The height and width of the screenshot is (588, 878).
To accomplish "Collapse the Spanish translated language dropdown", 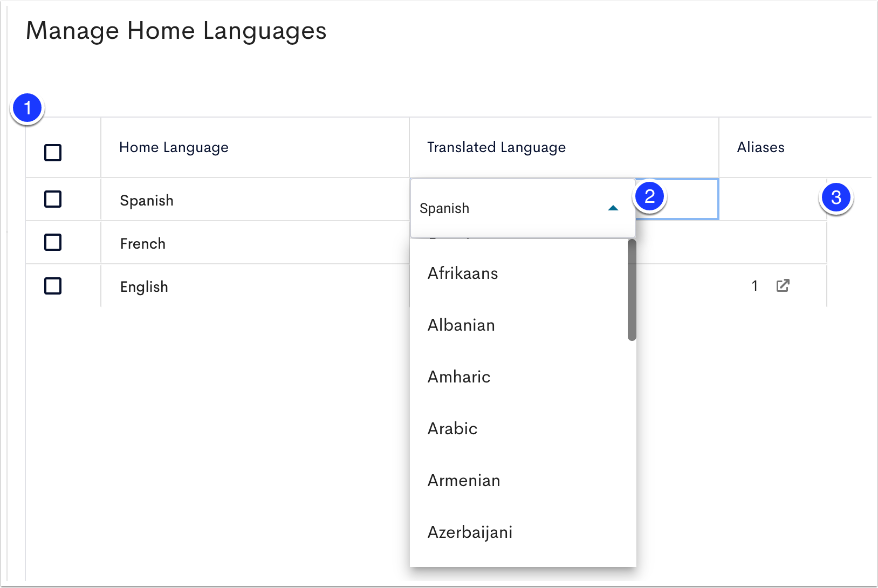I will (x=613, y=208).
